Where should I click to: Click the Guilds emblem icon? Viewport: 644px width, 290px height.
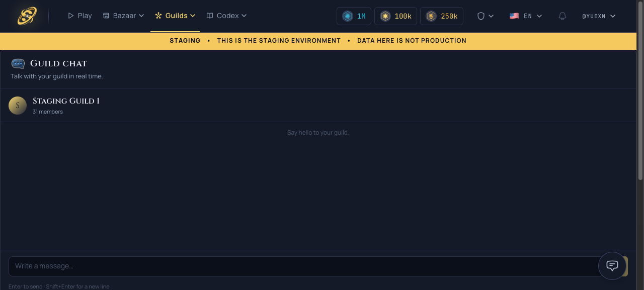[158, 16]
